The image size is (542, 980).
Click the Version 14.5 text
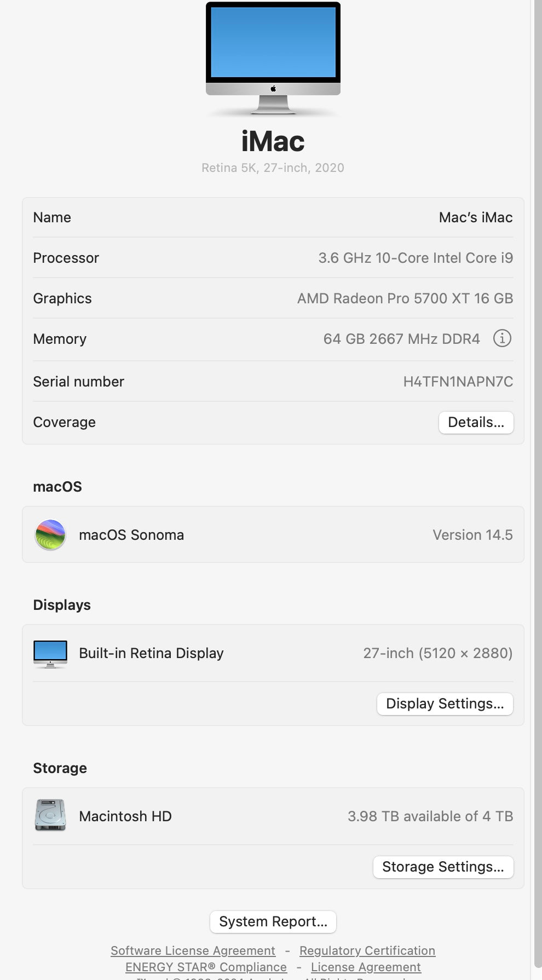pyautogui.click(x=472, y=535)
